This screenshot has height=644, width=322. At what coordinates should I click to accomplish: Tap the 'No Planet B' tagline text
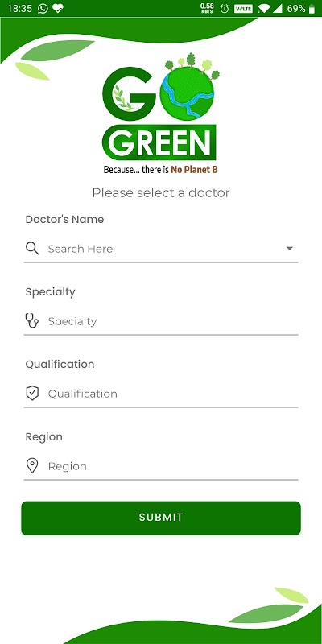[x=194, y=169]
